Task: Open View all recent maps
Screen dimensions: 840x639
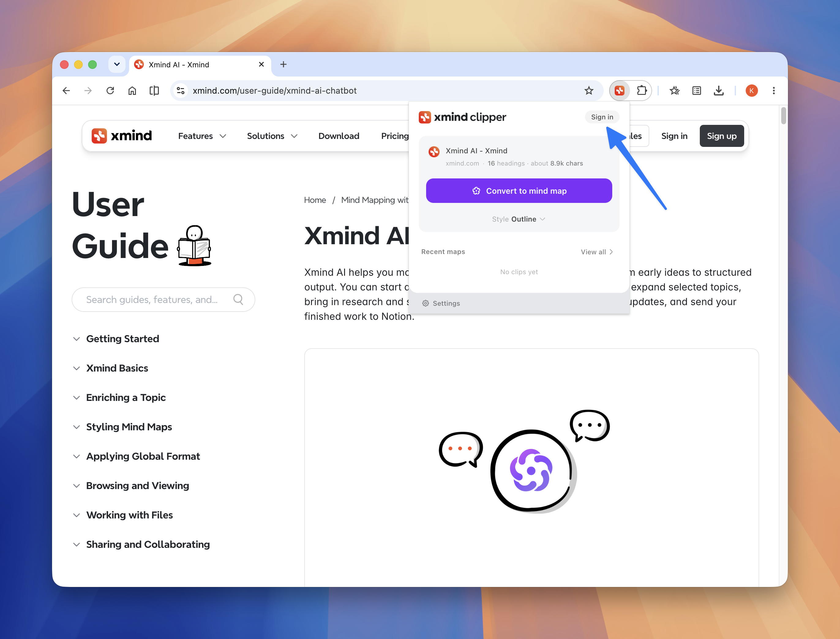Action: [597, 252]
